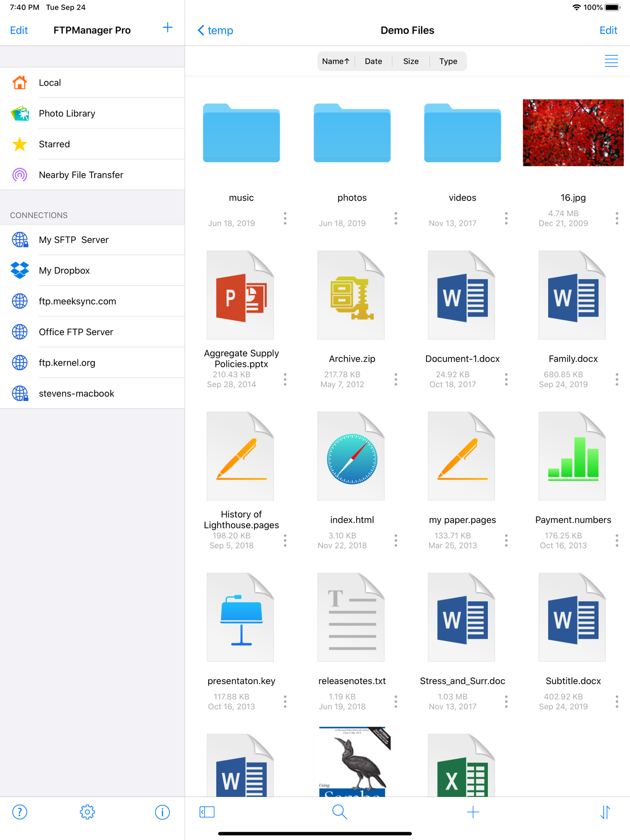Tap the transfers up-down arrows icon
The height and width of the screenshot is (840, 630).
click(605, 812)
